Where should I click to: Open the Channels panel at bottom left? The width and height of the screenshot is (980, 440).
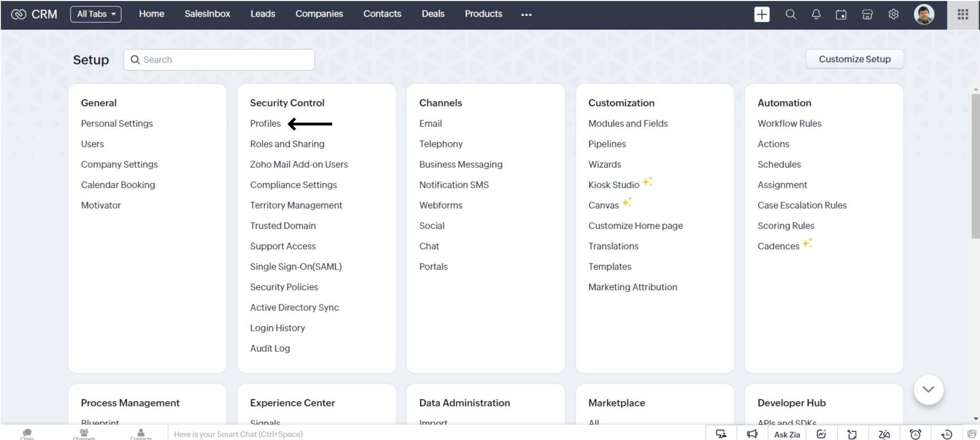click(83, 433)
